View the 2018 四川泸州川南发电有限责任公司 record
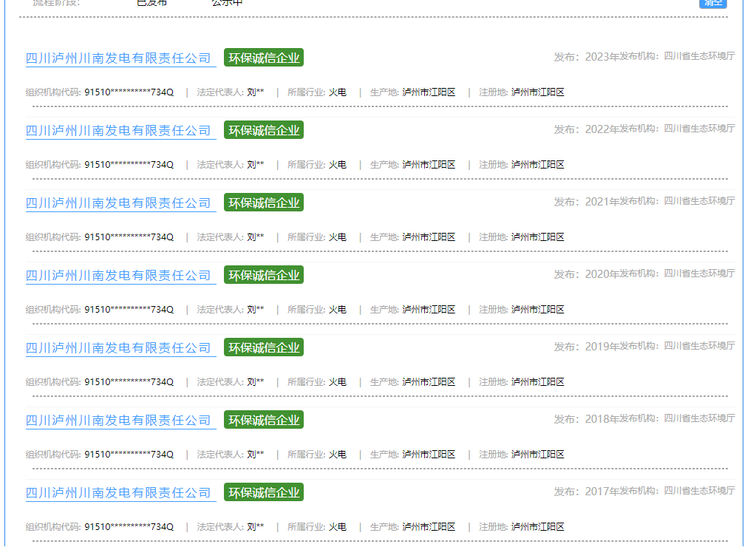This screenshot has width=756, height=547. 118,421
